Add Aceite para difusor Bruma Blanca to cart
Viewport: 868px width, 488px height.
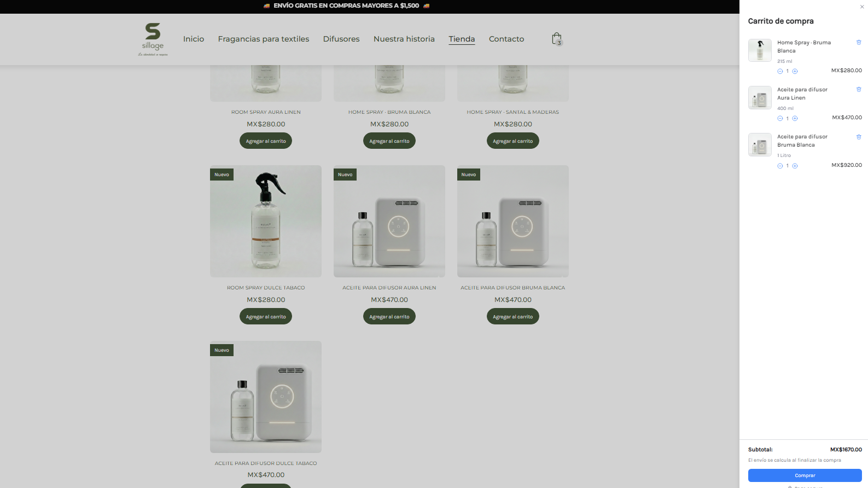pos(513,317)
